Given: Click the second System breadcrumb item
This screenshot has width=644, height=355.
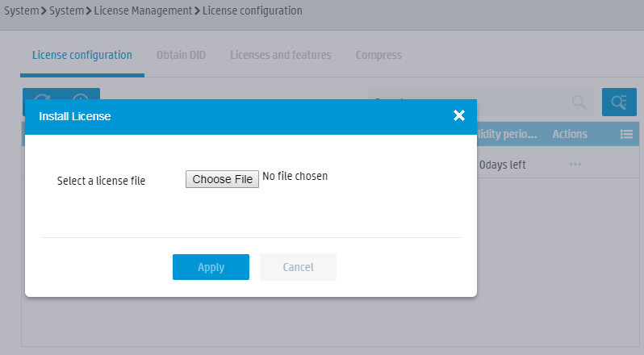Looking at the screenshot, I should point(66,10).
